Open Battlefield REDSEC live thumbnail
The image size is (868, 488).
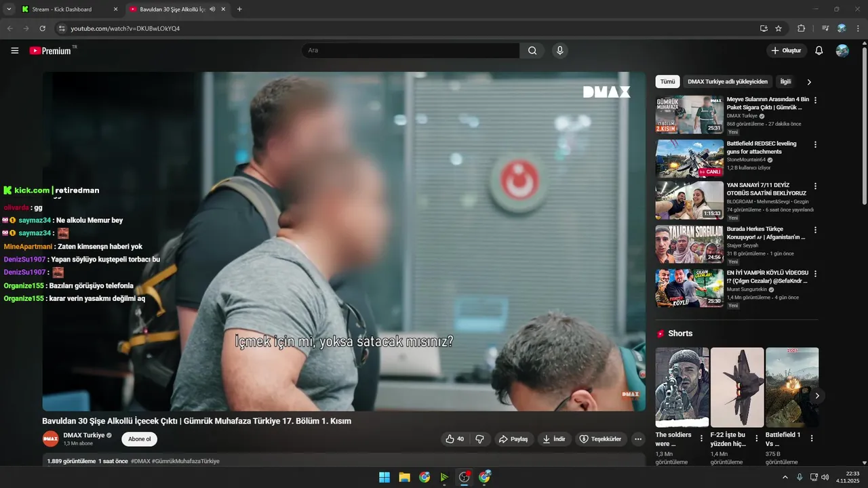[689, 158]
